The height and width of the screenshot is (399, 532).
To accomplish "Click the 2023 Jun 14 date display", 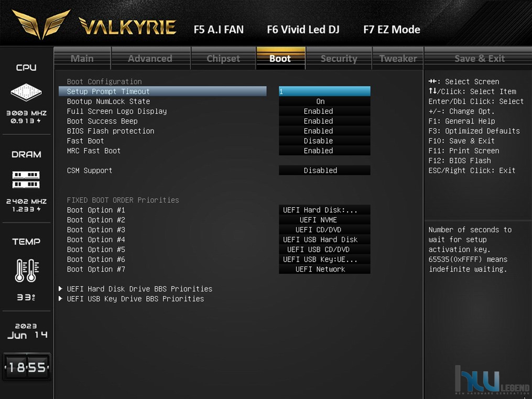I will [x=27, y=331].
